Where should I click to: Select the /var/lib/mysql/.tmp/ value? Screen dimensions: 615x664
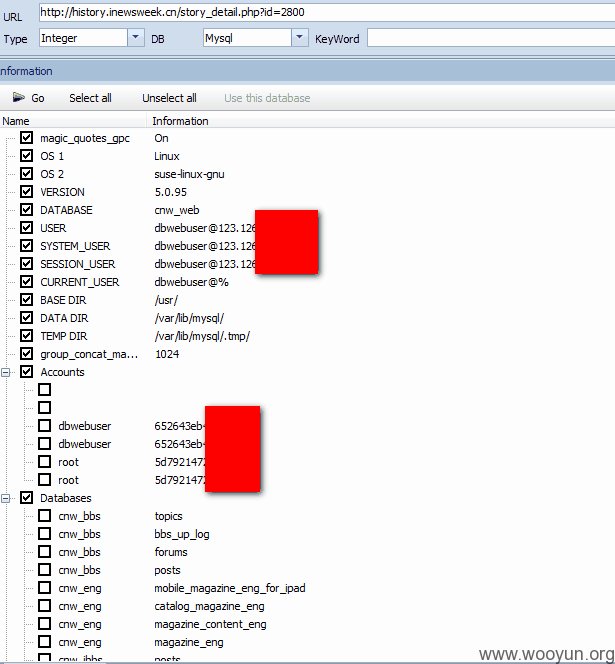[202, 336]
